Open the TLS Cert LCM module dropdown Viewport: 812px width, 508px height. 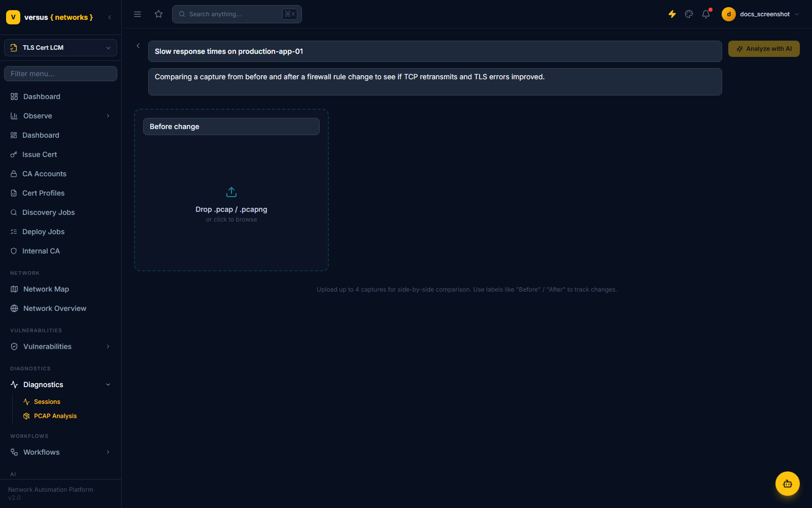click(x=60, y=48)
